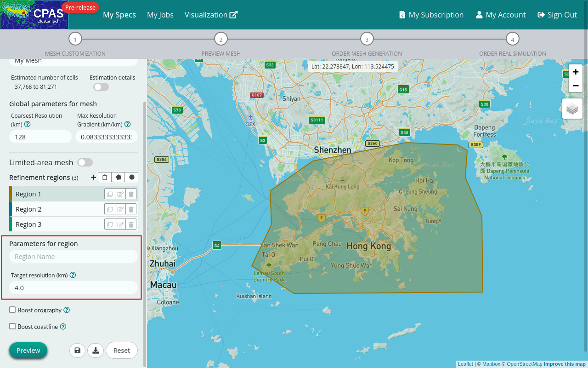The image size is (588, 368).
Task: Click the Macau label on the map
Action: (164, 285)
